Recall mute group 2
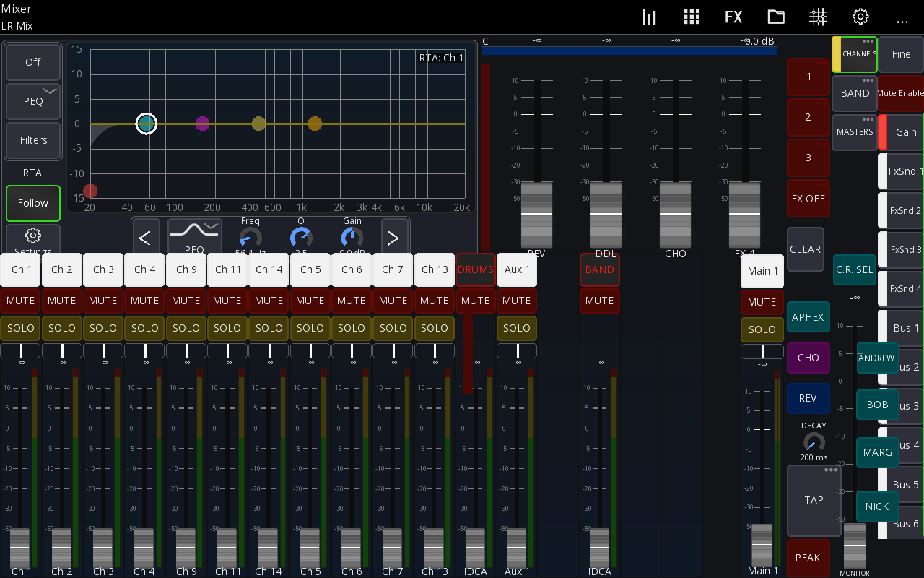 pyautogui.click(x=808, y=117)
